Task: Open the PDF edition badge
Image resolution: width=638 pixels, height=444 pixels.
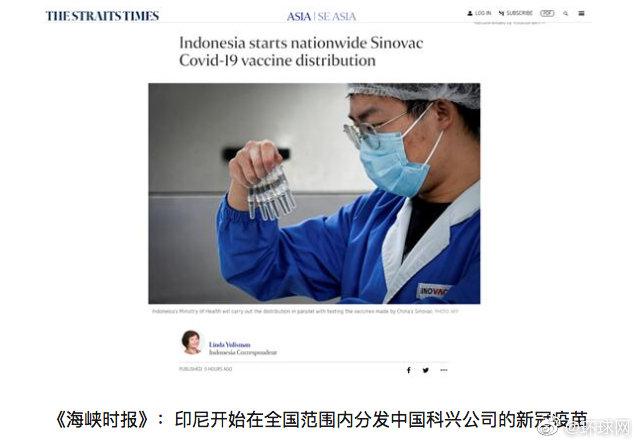Action: coord(547,13)
